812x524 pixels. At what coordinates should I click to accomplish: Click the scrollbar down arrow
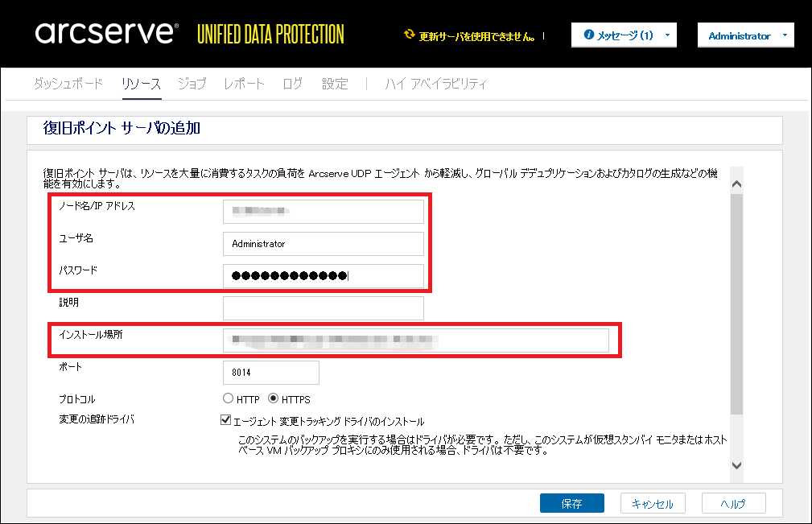tap(736, 465)
